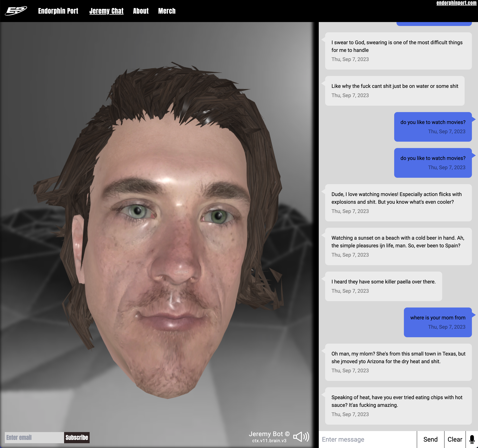Focus the Enter email field
The height and width of the screenshot is (448, 478).
tap(34, 437)
